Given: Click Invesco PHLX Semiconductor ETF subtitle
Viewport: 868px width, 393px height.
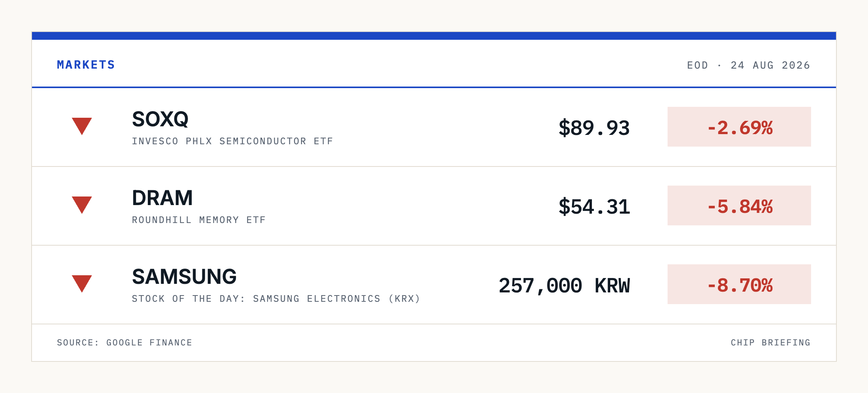Looking at the screenshot, I should pyautogui.click(x=233, y=141).
